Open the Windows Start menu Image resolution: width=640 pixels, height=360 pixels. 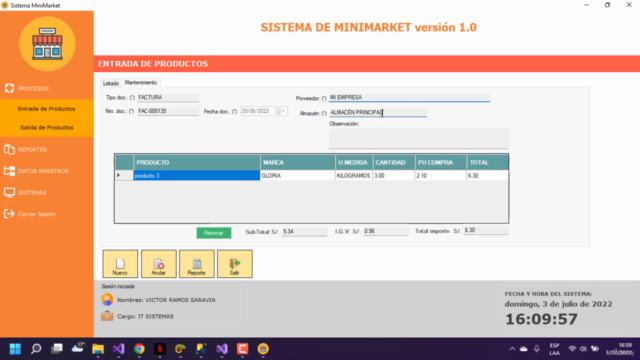pyautogui.click(x=15, y=349)
